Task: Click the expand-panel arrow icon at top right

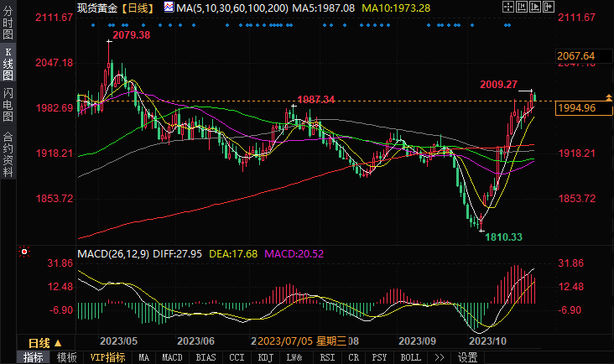Action: pos(549,7)
